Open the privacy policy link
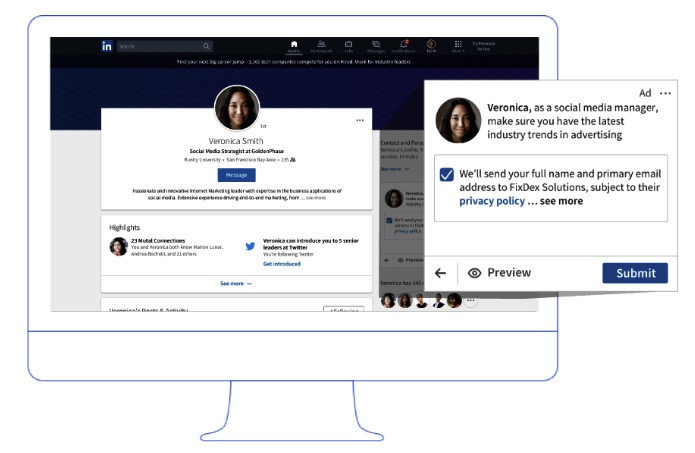 point(492,201)
